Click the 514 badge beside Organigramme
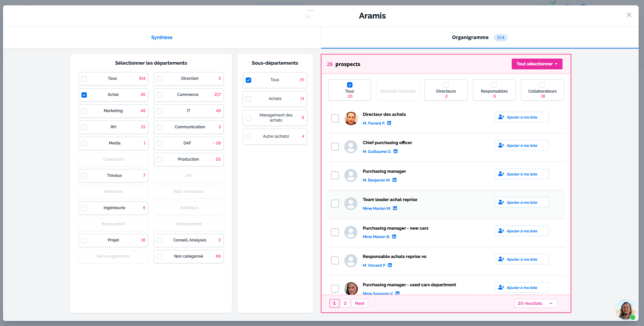Viewport: 644px width, 326px height. [x=501, y=38]
